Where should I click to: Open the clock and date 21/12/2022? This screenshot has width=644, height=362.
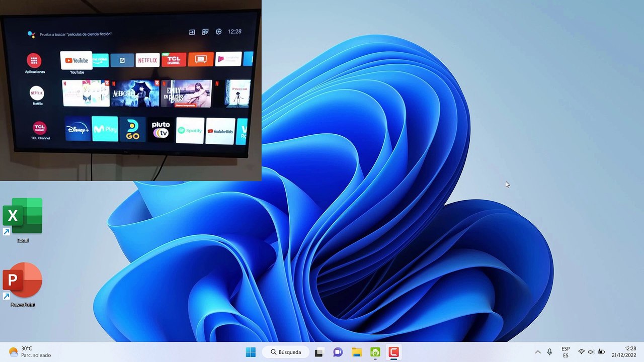[624, 352]
